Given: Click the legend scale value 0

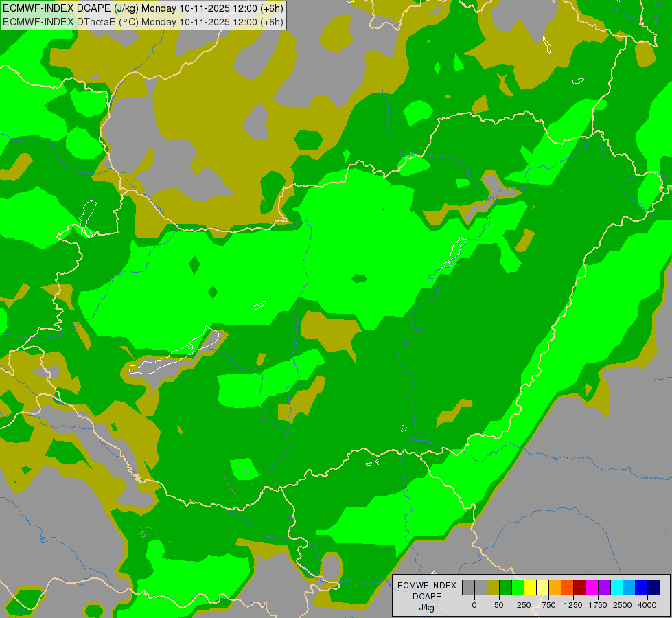Looking at the screenshot, I should (474, 605).
